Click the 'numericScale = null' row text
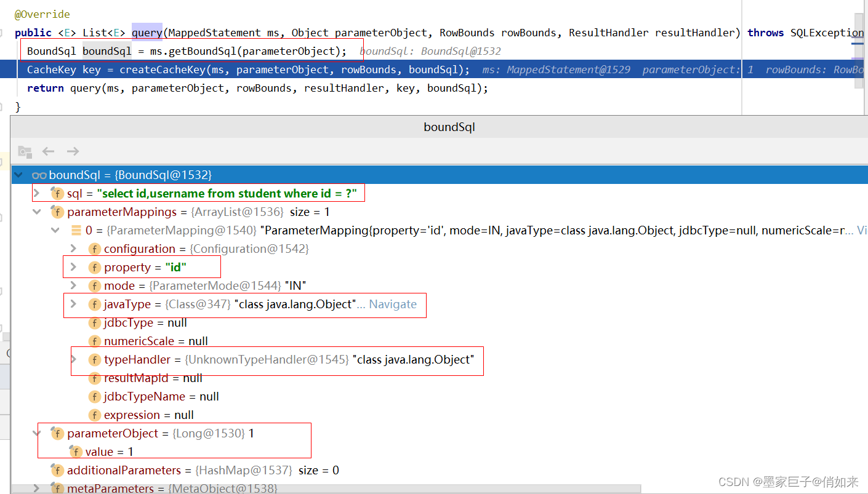This screenshot has width=868, height=494. (x=156, y=341)
